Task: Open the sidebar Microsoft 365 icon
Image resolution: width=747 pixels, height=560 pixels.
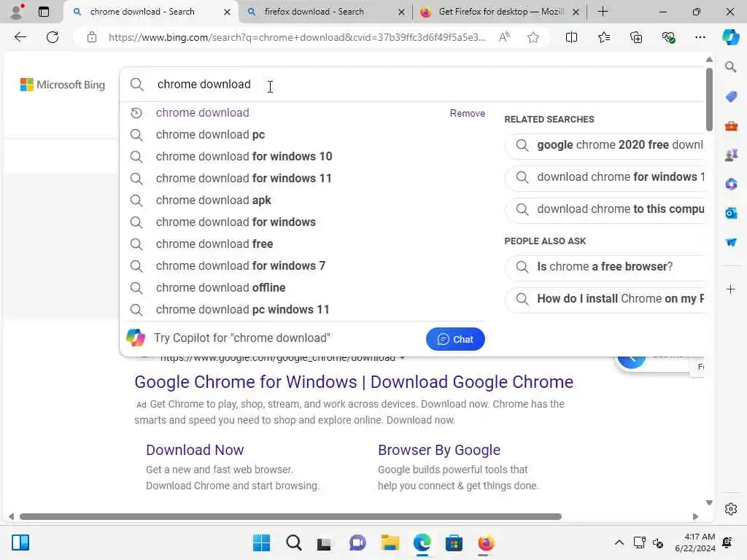Action: [731, 184]
